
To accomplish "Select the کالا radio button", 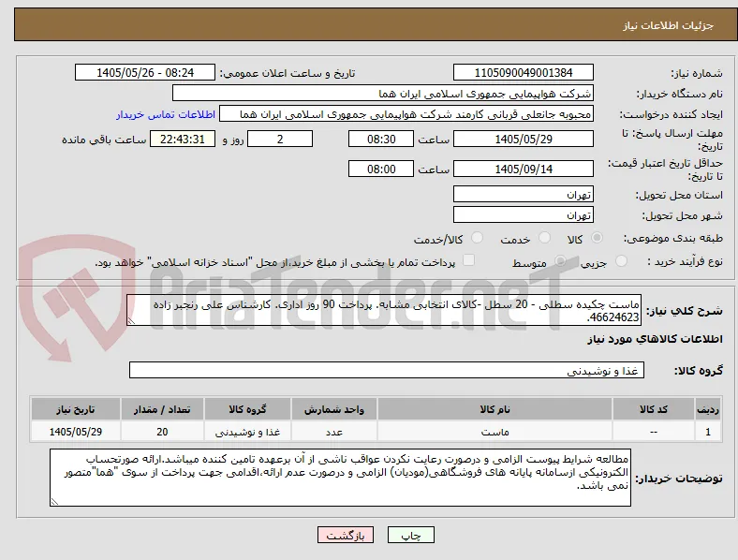I will click(597, 238).
